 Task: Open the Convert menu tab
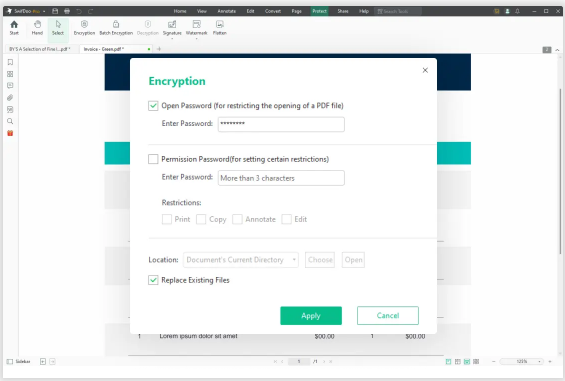(x=273, y=11)
